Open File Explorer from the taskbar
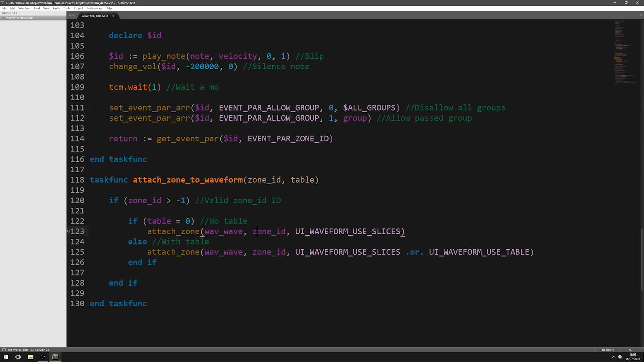 pos(31,357)
